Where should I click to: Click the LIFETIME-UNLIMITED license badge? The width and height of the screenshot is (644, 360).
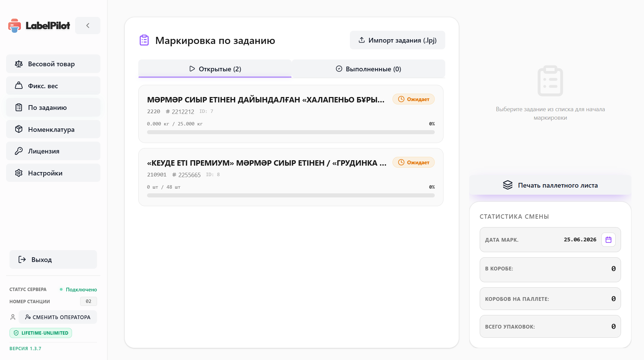click(x=41, y=333)
